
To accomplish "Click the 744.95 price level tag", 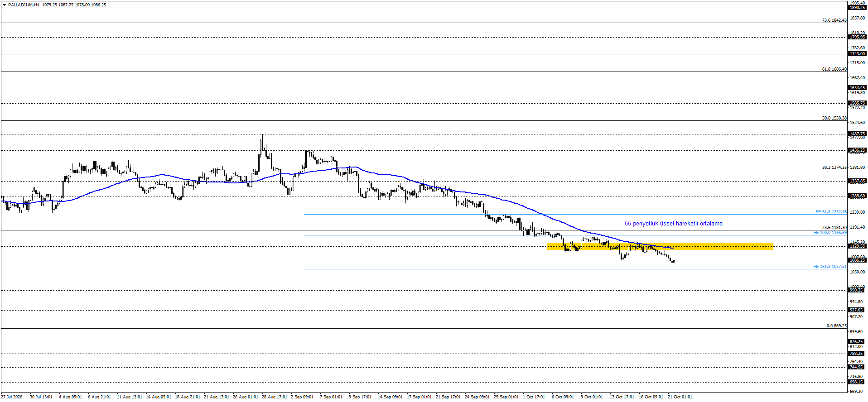I will (x=857, y=367).
